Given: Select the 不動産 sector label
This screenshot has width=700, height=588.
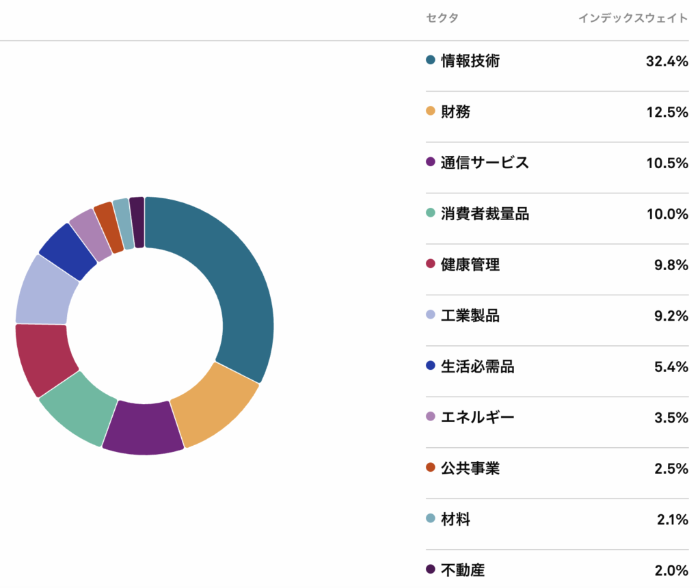Looking at the screenshot, I should click(463, 570).
